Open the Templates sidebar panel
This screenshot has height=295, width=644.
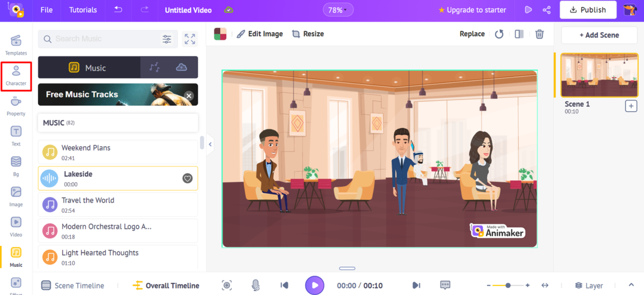pos(16,45)
